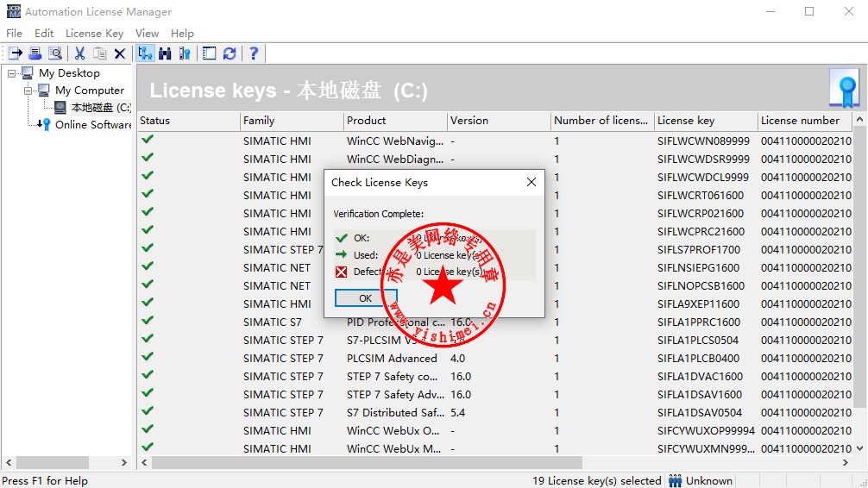Click the green check of WinCC WebNavig row

tap(148, 140)
